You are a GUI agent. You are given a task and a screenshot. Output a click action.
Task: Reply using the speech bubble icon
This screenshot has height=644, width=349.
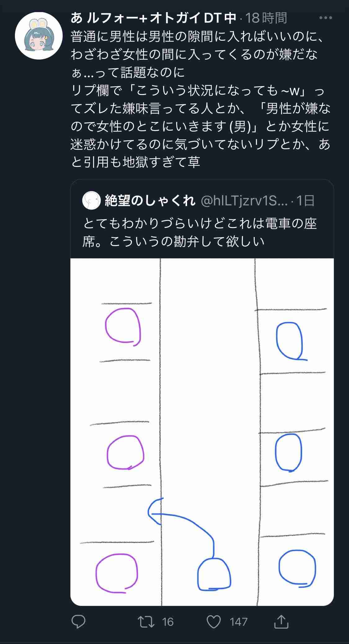[78, 622]
